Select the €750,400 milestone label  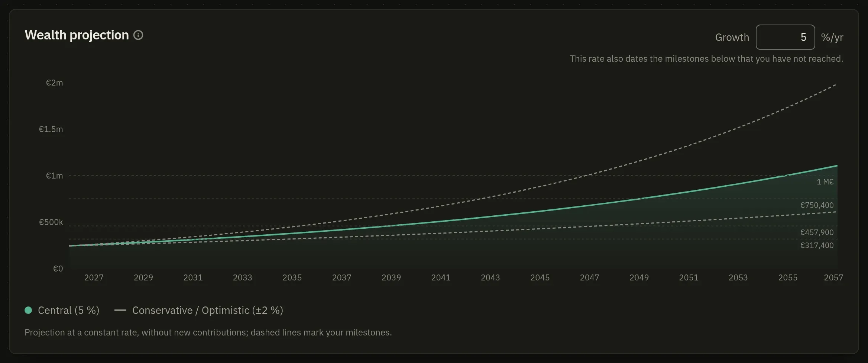click(x=817, y=205)
